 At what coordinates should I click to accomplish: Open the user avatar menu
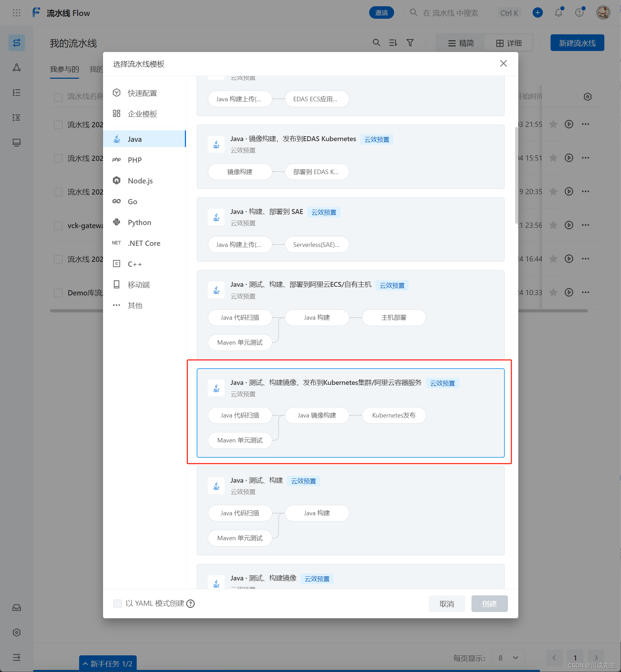coord(603,13)
